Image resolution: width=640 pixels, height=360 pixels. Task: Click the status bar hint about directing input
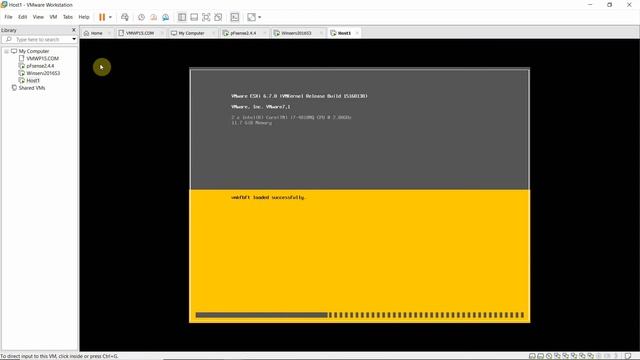59,356
